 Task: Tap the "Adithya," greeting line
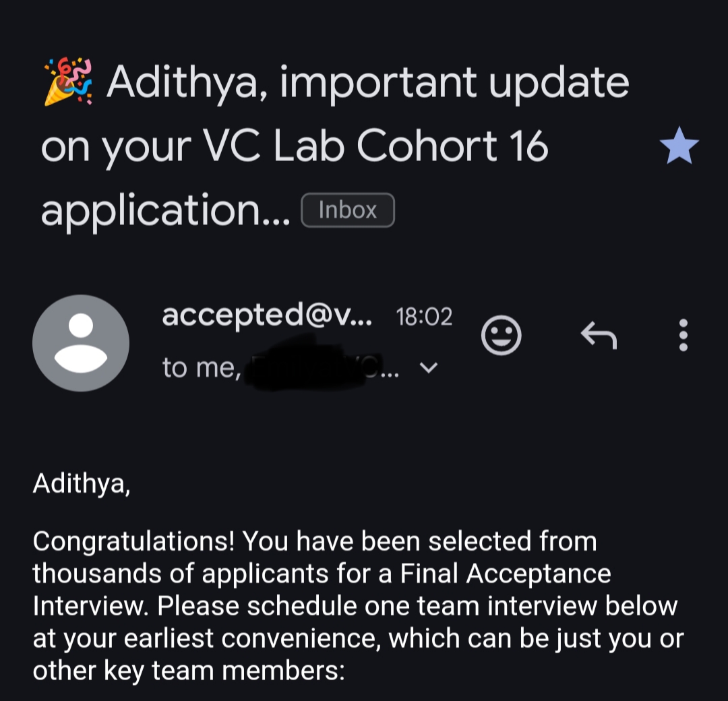pyautogui.click(x=81, y=483)
